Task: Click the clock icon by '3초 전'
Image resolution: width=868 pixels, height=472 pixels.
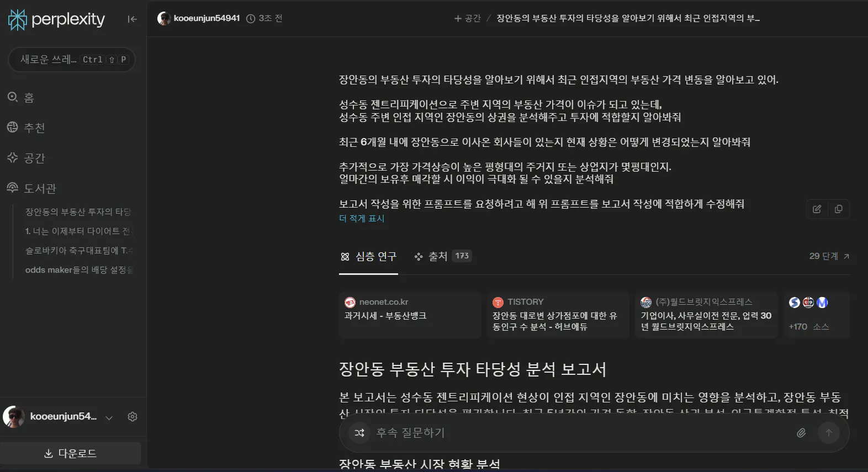Action: [250, 19]
